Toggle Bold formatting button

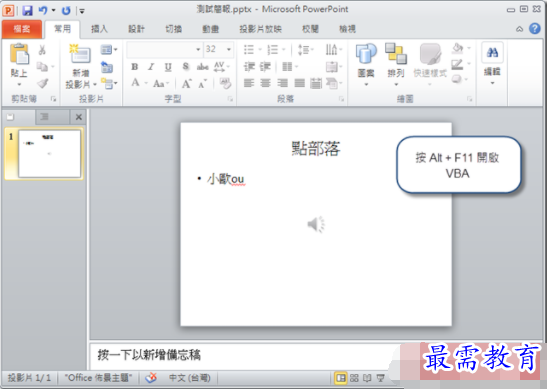pyautogui.click(x=135, y=67)
